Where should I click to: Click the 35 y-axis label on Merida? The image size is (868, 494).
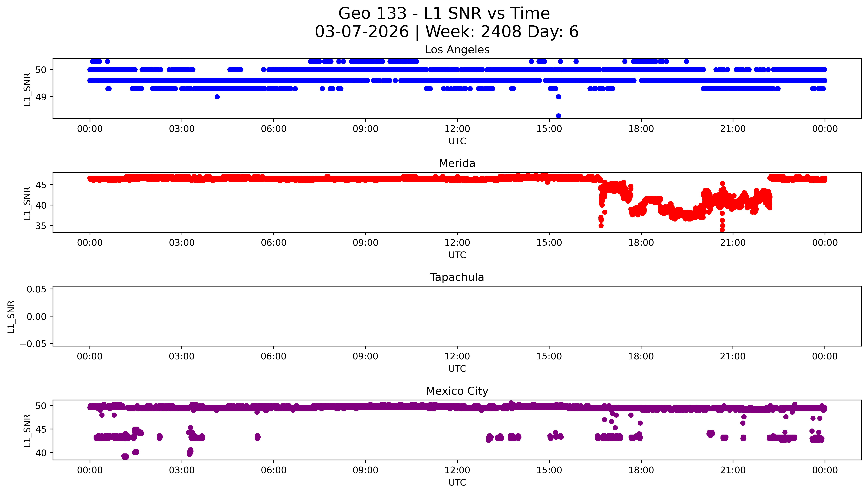point(41,226)
